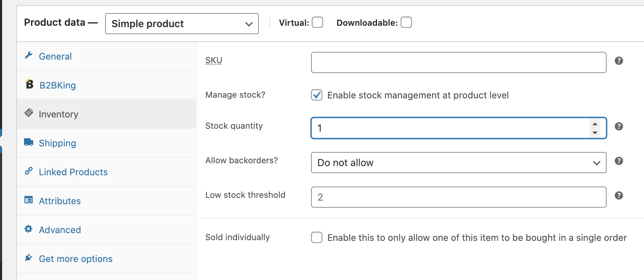Open the Advanced tab
Viewport: 644px width, 280px height.
tap(107, 230)
